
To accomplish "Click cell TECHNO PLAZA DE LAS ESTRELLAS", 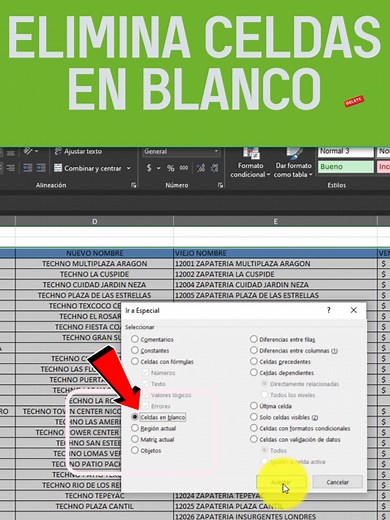I will (x=94, y=295).
